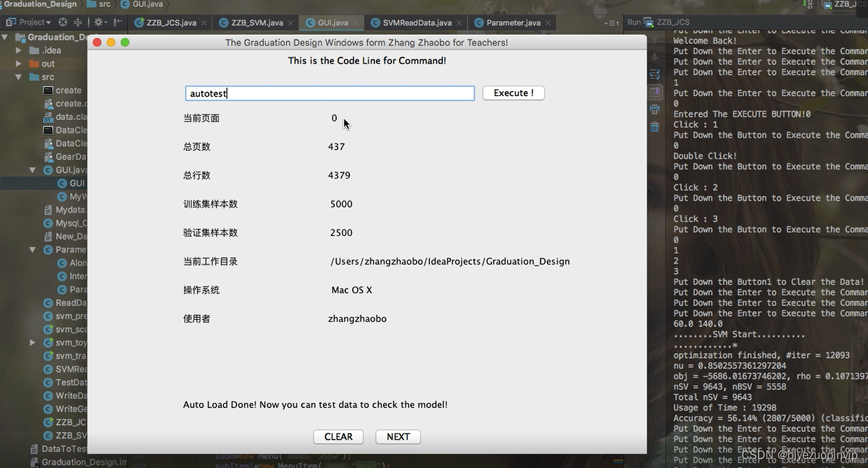Expand the out folder
The height and width of the screenshot is (468, 868).
(x=19, y=64)
